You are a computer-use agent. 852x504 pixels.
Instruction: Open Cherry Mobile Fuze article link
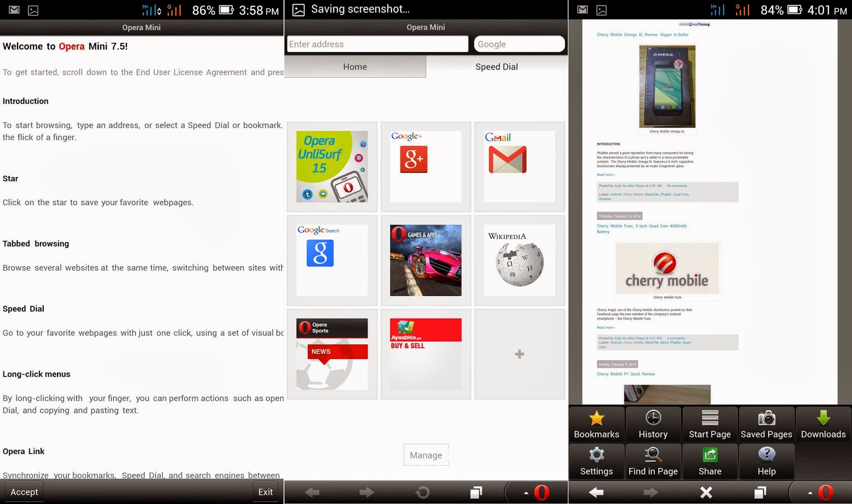642,228
